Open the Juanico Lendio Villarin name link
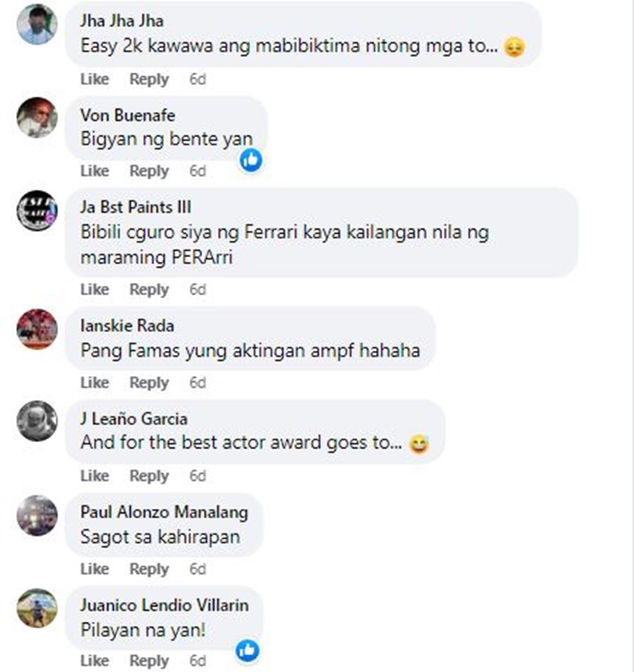Screen dimensions: 634x672 coord(165,605)
